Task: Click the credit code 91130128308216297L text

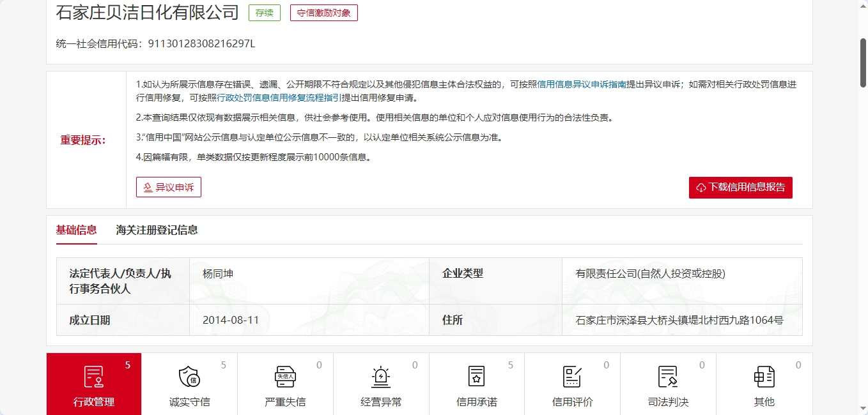Action: 201,43
